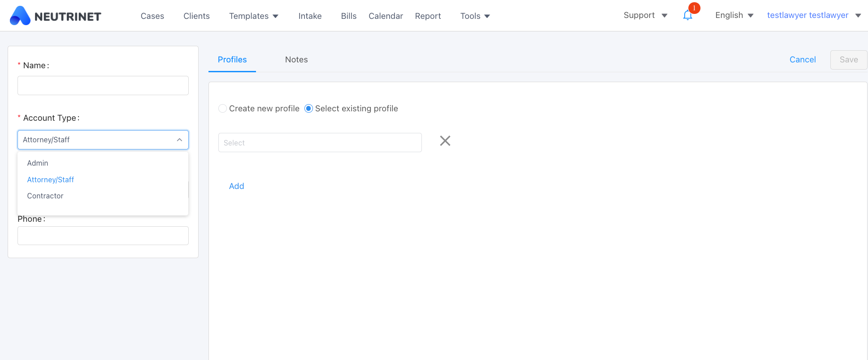Viewport: 868px width, 360px height.
Task: Collapse Account Type dropdown using chevron
Action: pos(179,140)
